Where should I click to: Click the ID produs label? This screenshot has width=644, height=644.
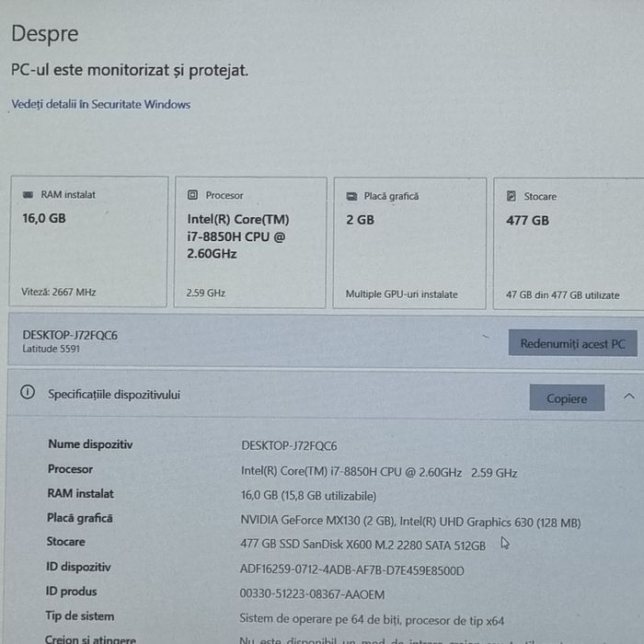(x=72, y=592)
